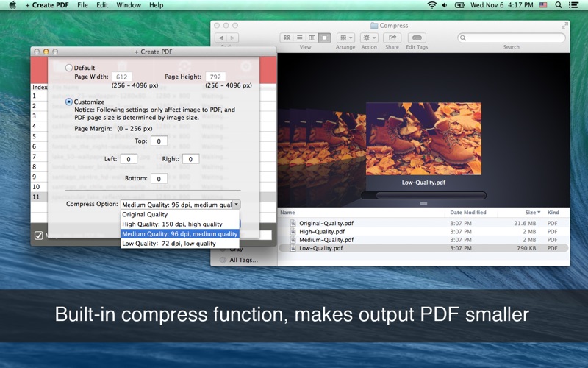Choose High Quality: 150 dpi option
This screenshot has width=588, height=368.
[x=180, y=224]
